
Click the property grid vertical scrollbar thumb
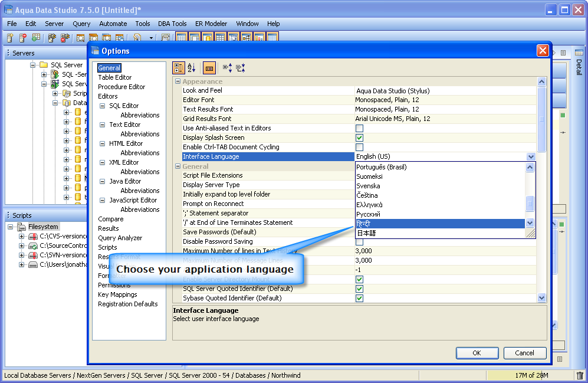[x=541, y=119]
